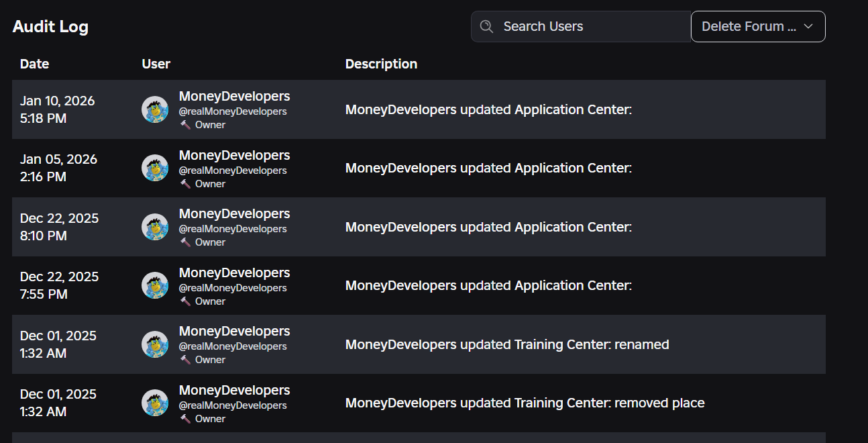Click Owner hammer icon in removed place row
Image resolution: width=868 pixels, height=443 pixels.
[186, 419]
